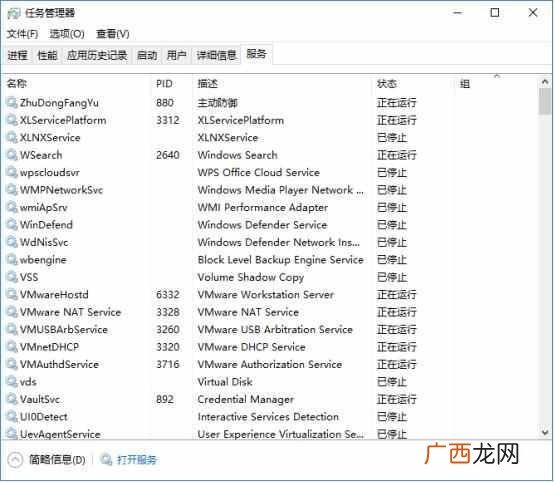Switch to the 进程 tab
554x482 pixels.
[18, 55]
